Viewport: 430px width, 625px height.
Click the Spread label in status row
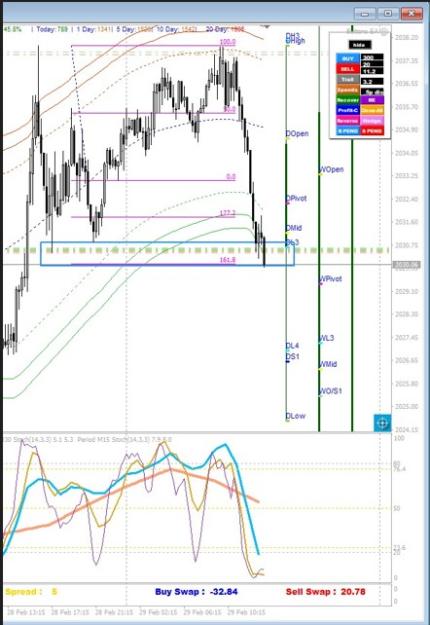[x=24, y=592]
